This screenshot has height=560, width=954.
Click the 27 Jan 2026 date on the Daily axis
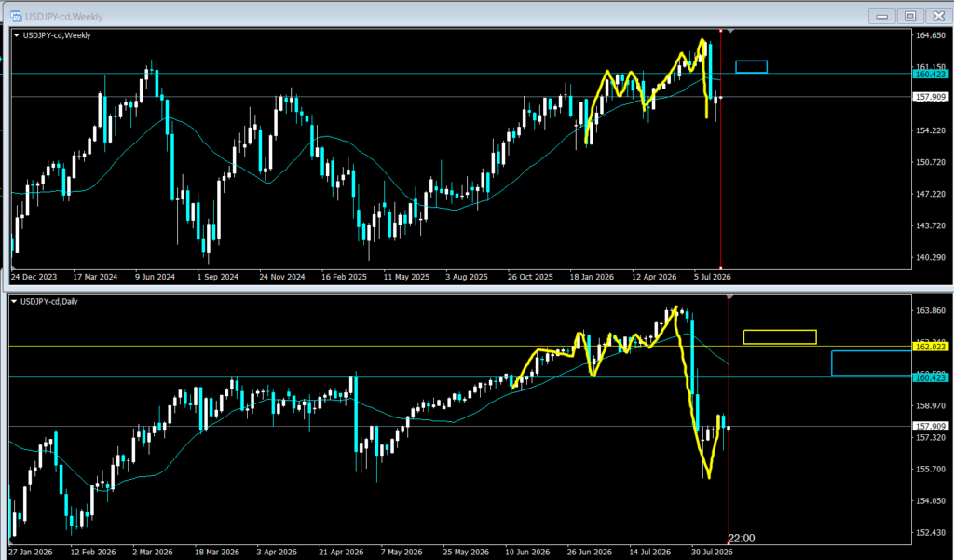[x=31, y=553]
